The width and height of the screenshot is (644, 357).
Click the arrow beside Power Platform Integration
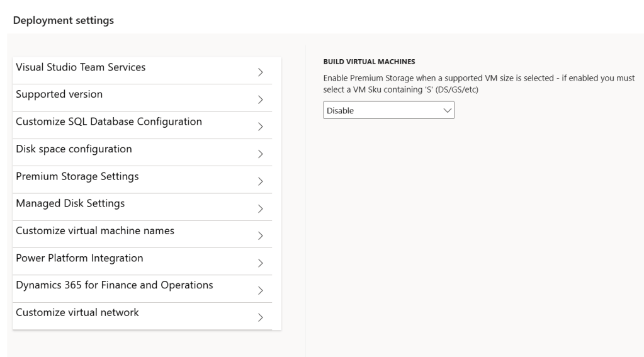(x=260, y=263)
